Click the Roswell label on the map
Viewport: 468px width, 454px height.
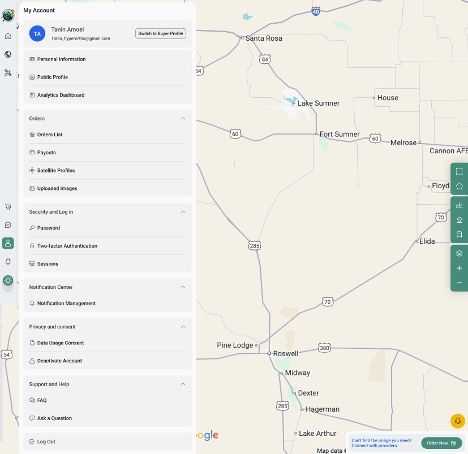point(286,353)
